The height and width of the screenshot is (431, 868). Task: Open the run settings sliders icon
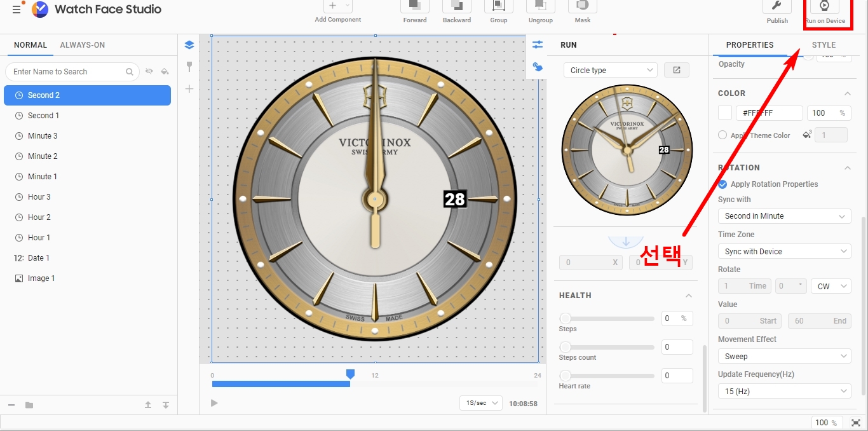(538, 44)
